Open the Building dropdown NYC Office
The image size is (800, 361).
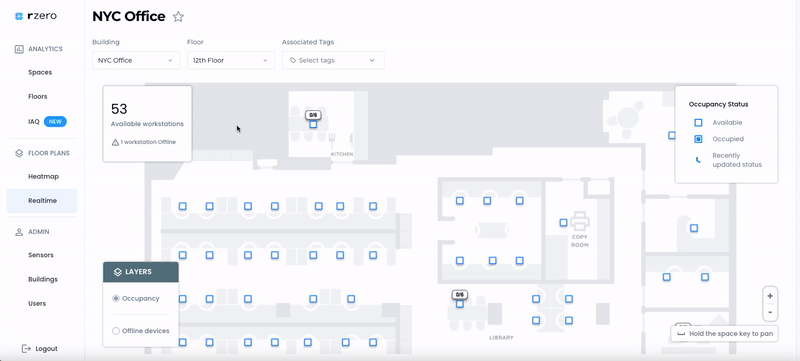click(136, 60)
